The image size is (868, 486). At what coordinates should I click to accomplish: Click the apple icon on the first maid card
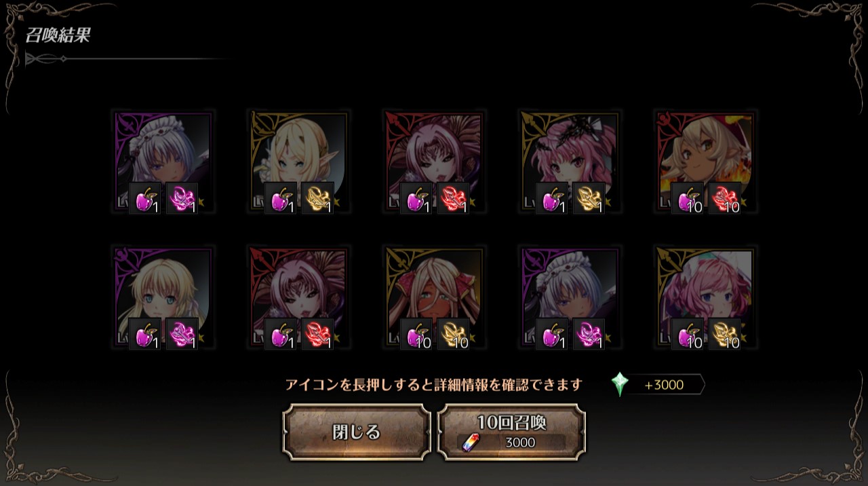(145, 199)
